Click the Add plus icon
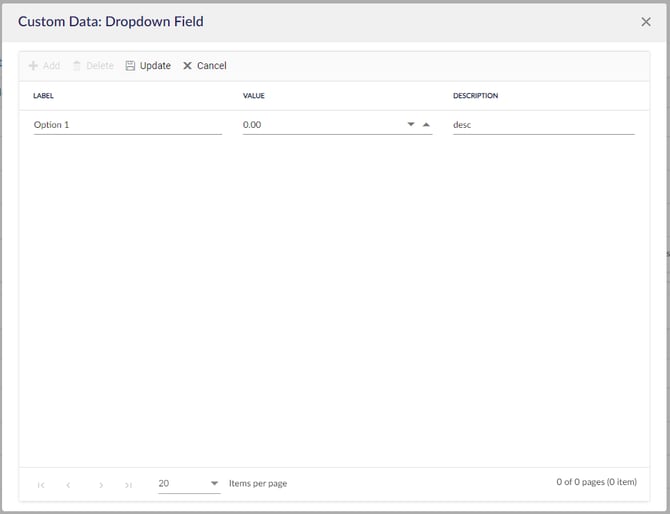670x514 pixels. point(33,66)
